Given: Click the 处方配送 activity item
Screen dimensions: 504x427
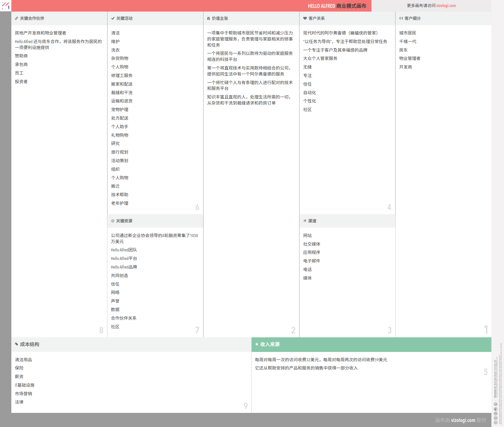Looking at the screenshot, I should [x=120, y=118].
